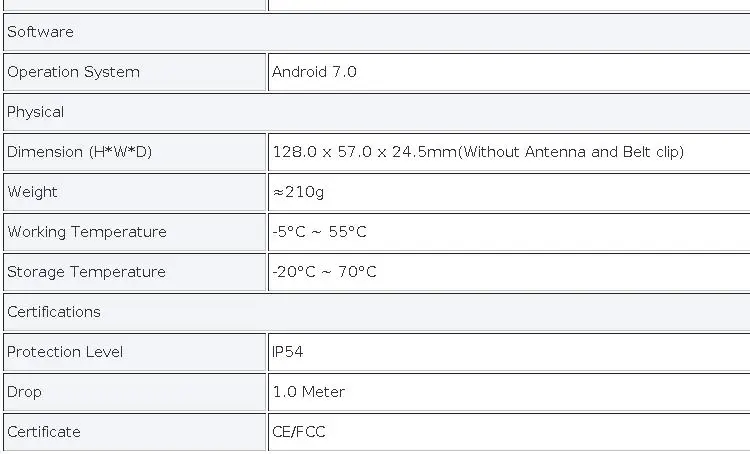750x454 pixels.
Task: Select the Drop label cell
Action: coord(135,392)
